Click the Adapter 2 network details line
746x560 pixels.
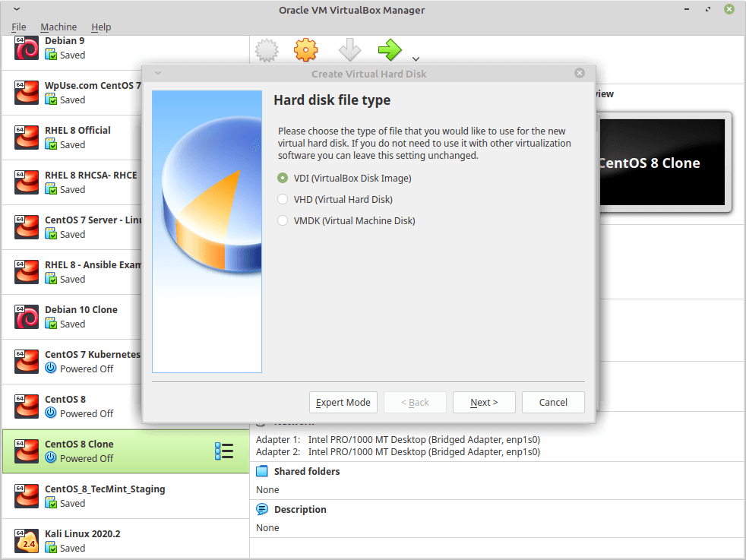click(398, 452)
